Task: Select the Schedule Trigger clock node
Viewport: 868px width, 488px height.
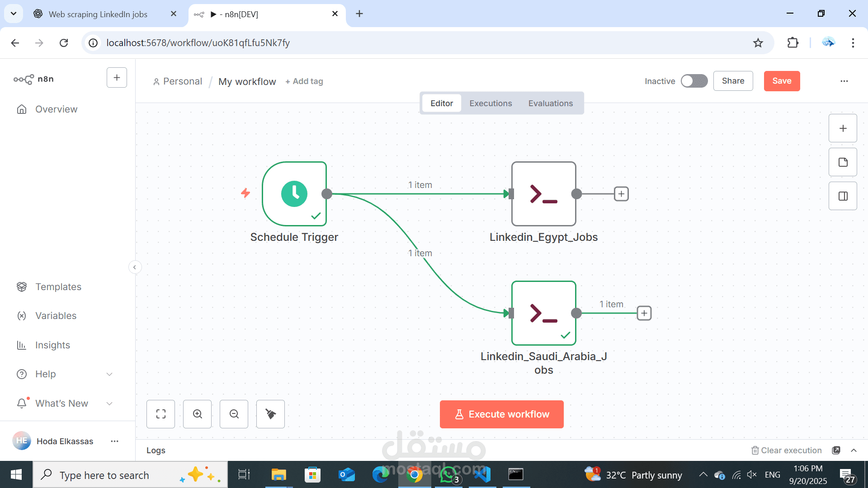Action: [x=294, y=194]
